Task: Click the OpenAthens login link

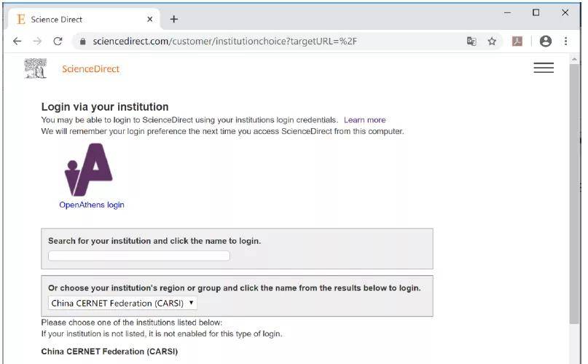Action: (x=92, y=205)
